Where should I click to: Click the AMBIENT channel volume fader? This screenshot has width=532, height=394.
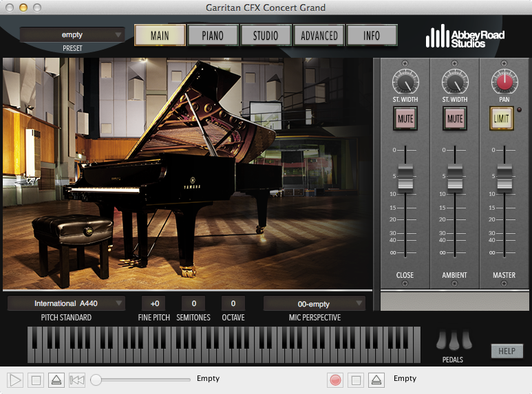coord(455,176)
